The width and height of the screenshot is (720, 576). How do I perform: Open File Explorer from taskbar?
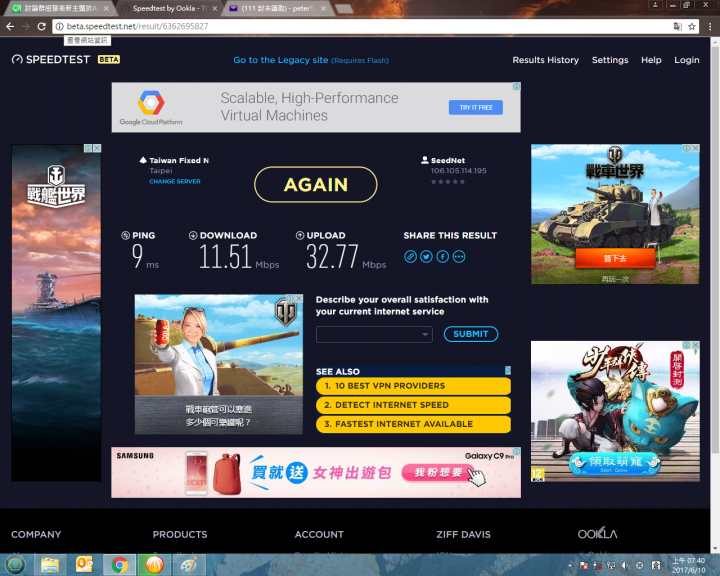pyautogui.click(x=50, y=565)
